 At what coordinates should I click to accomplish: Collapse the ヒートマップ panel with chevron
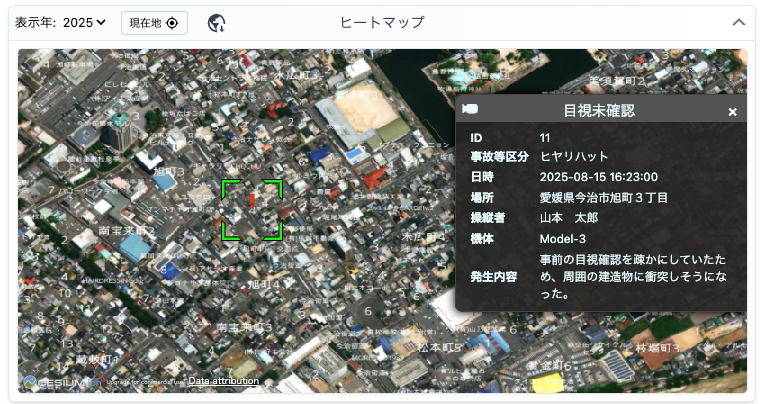pos(739,22)
